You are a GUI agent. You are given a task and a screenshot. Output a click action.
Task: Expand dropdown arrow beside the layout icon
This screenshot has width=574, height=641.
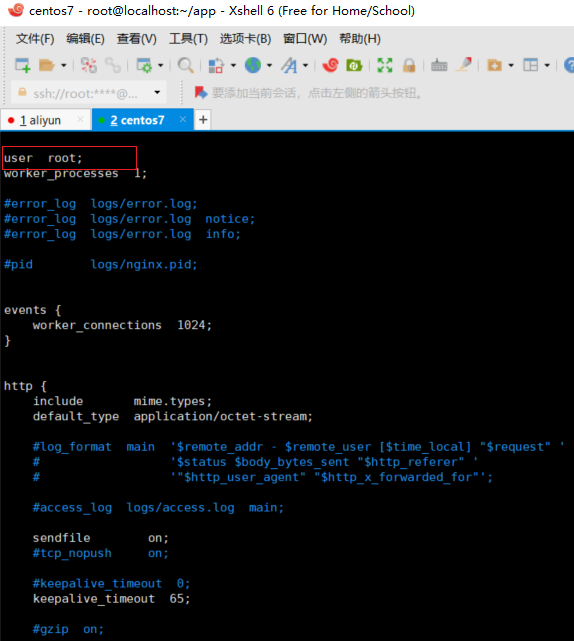tap(547, 65)
